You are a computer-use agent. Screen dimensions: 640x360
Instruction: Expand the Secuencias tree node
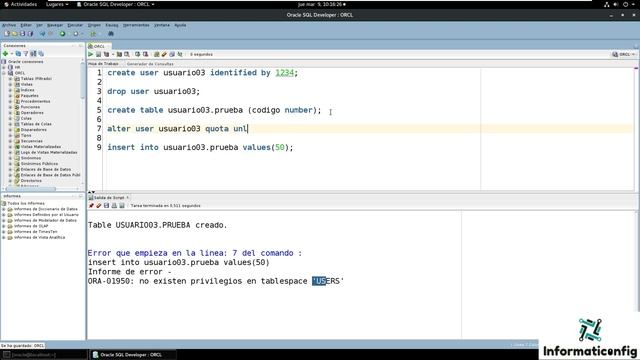[11, 141]
